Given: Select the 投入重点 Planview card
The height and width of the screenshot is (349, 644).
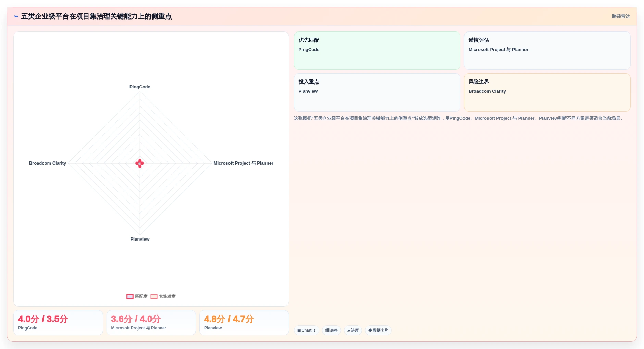Looking at the screenshot, I should [x=377, y=92].
